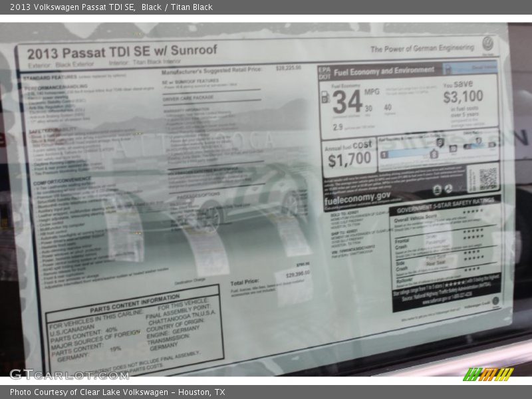The height and width of the screenshot is (399, 532).
Task: Select 'Manufacturer's Suggested Retail Price' label
Action: coord(211,70)
